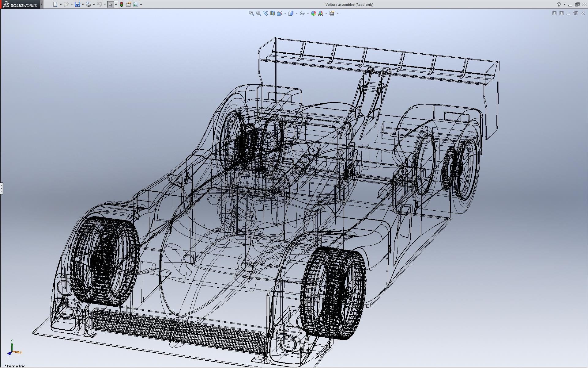
Task: Toggle the Section View tool
Action: click(272, 13)
